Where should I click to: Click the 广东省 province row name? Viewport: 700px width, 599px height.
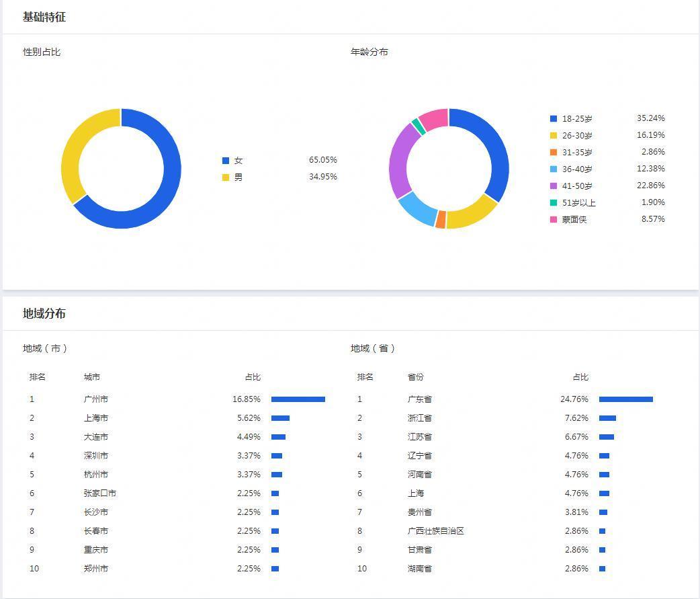point(420,399)
